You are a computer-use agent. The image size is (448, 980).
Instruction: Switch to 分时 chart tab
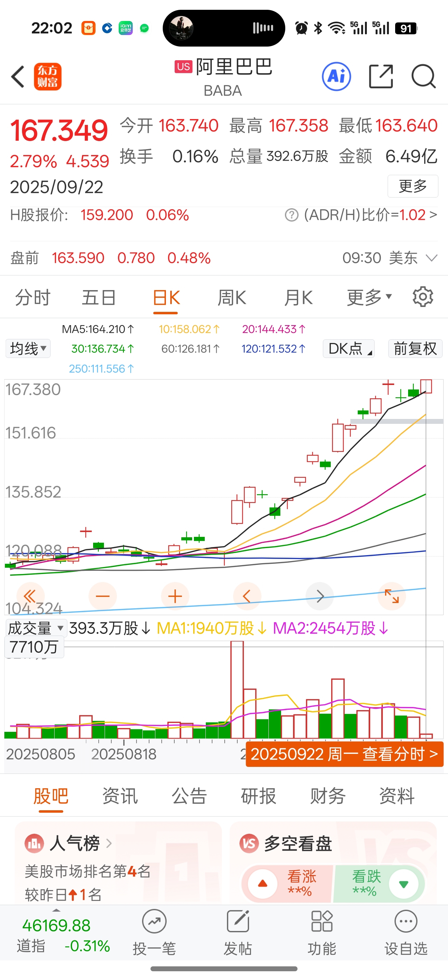(33, 297)
